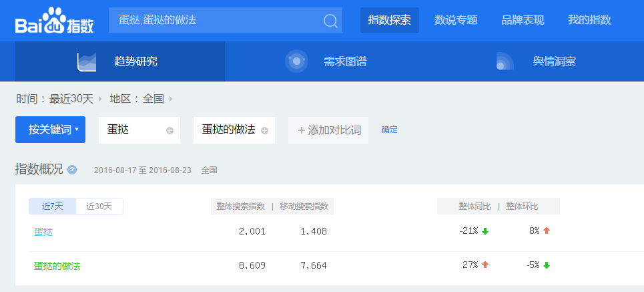
Task: Click the red up arrow beside 27%
Action: (x=485, y=265)
